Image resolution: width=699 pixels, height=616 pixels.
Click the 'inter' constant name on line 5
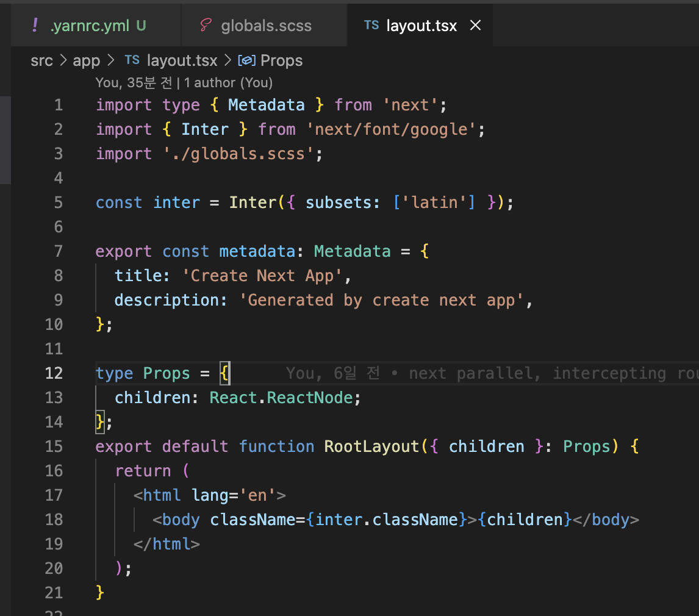click(176, 203)
